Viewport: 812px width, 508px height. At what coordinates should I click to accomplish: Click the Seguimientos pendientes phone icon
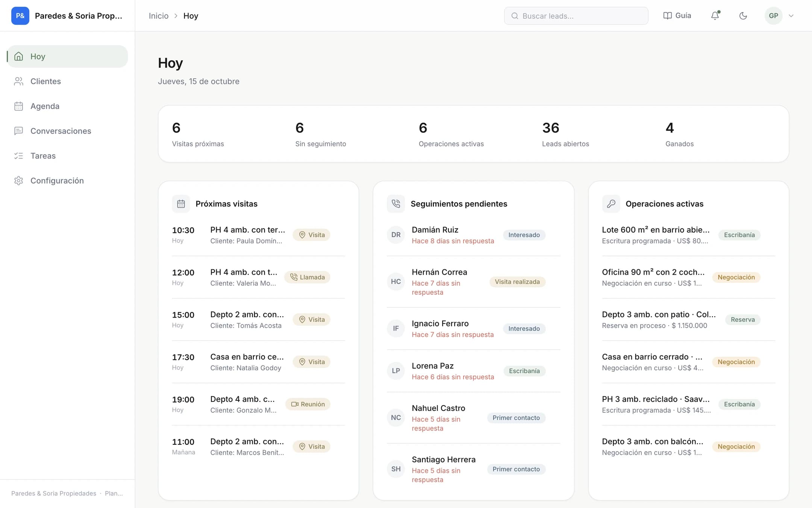[396, 204]
